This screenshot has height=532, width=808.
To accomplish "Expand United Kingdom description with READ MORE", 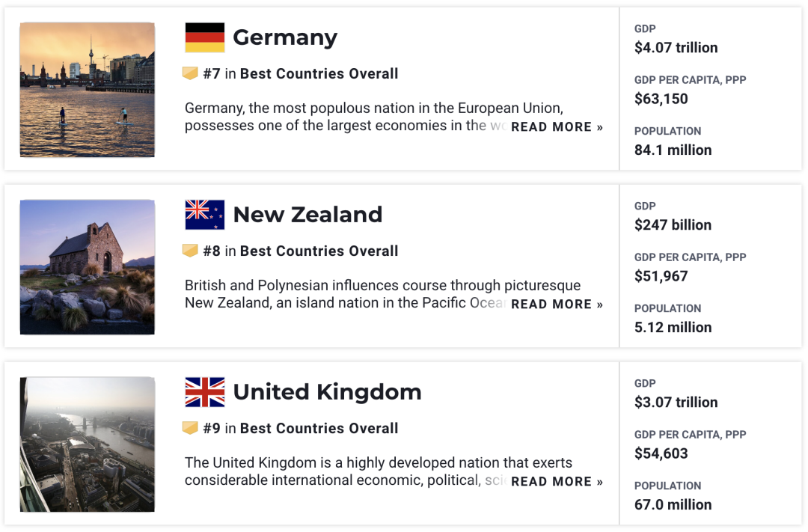I will coord(557,482).
